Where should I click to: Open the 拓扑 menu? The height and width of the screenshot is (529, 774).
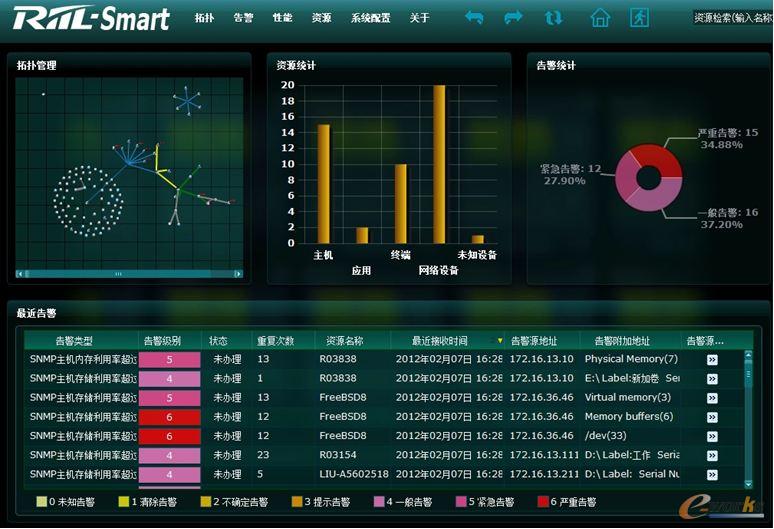[204, 18]
